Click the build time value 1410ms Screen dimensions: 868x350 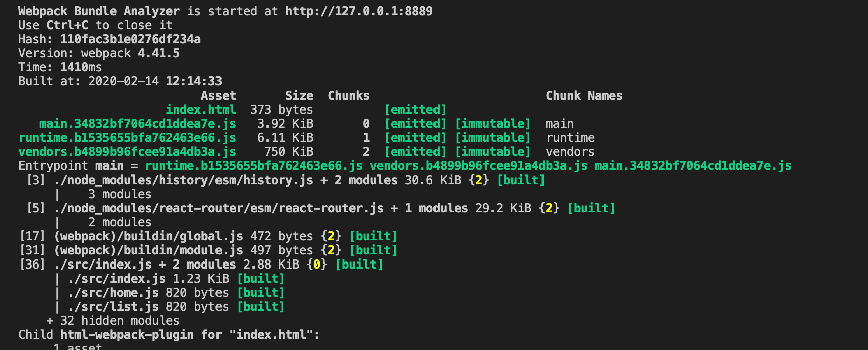(x=81, y=67)
